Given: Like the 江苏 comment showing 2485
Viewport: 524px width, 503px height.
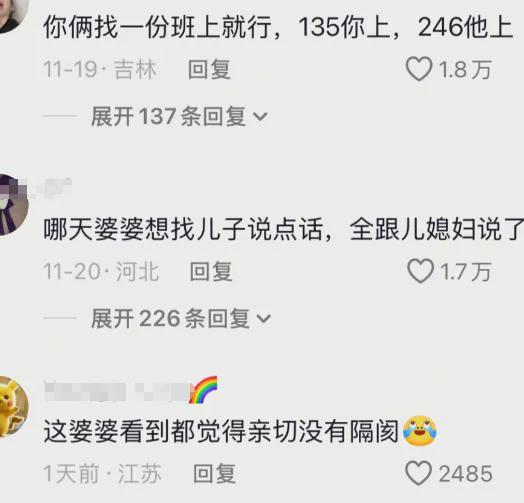Looking at the screenshot, I should coord(418,473).
